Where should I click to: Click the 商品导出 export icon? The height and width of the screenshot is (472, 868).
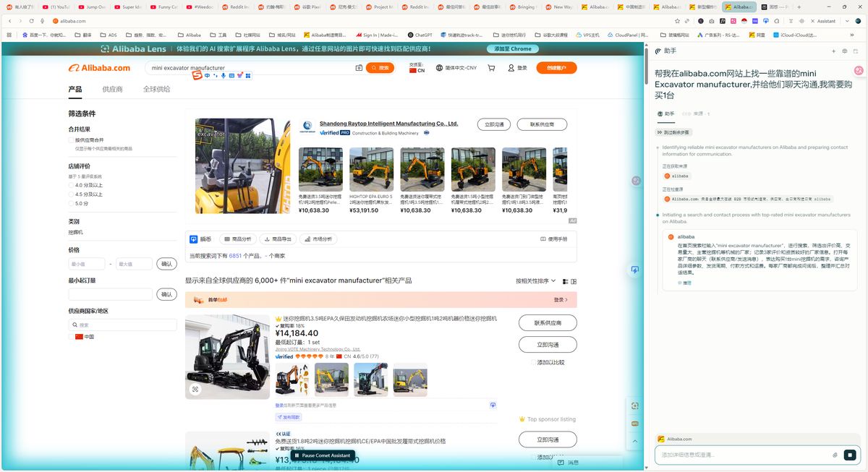pyautogui.click(x=278, y=239)
